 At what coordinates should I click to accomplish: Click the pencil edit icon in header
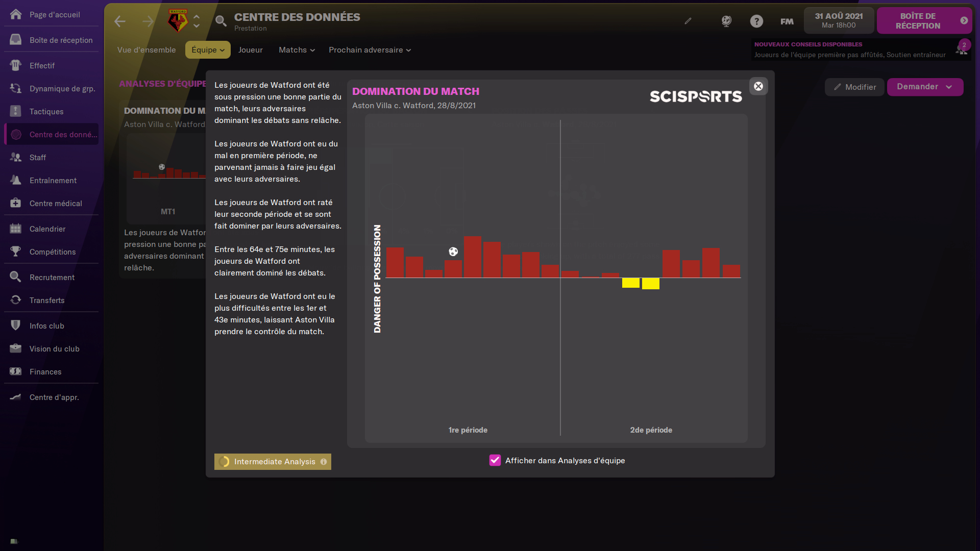pyautogui.click(x=688, y=21)
